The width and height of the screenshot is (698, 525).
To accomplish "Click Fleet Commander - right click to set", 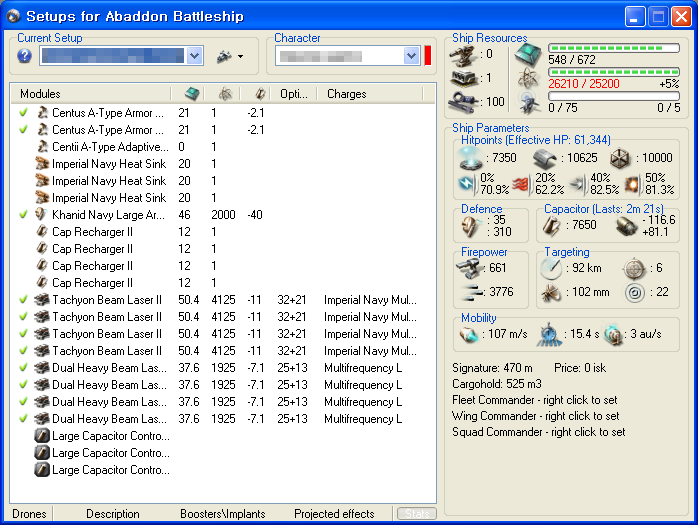I will 535,400.
